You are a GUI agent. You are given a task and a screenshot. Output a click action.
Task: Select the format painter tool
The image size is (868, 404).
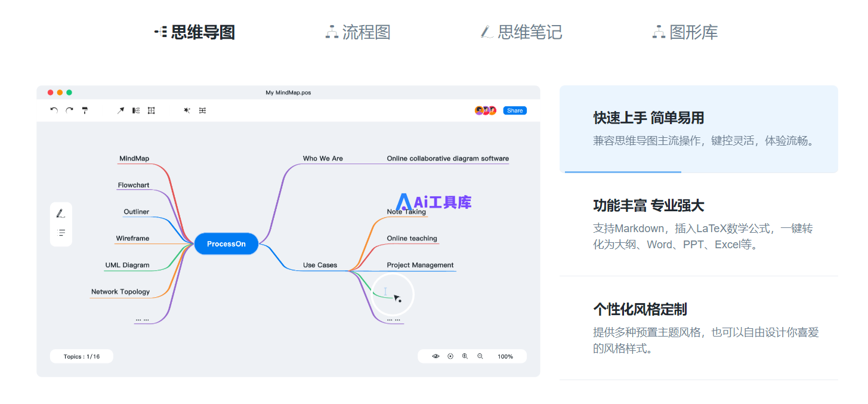85,110
